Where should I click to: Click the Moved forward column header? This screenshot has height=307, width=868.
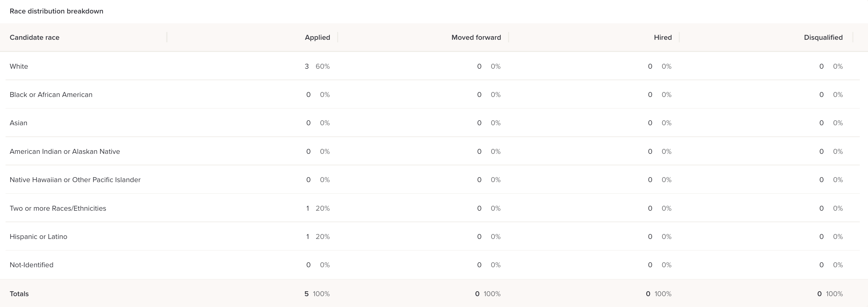pos(476,37)
